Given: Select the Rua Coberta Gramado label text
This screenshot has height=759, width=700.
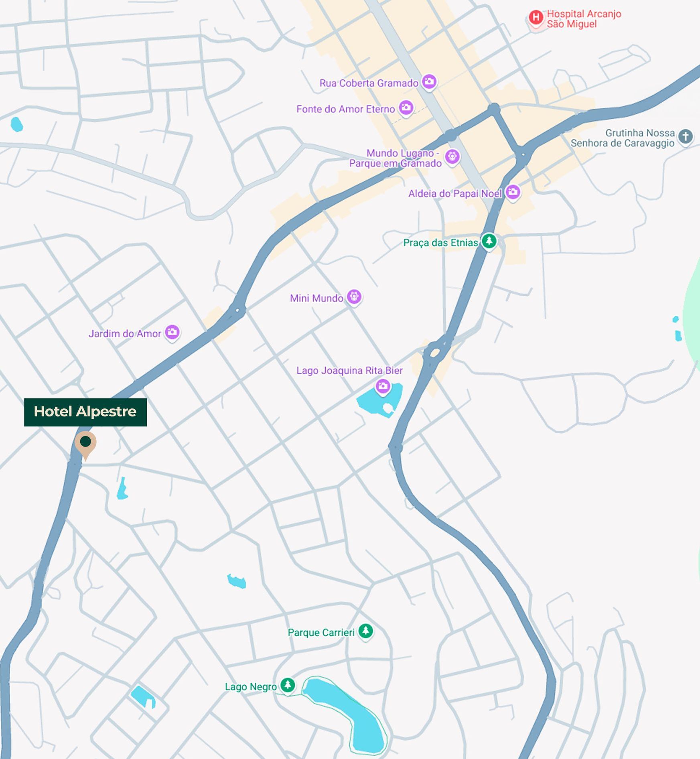Looking at the screenshot, I should tap(369, 83).
